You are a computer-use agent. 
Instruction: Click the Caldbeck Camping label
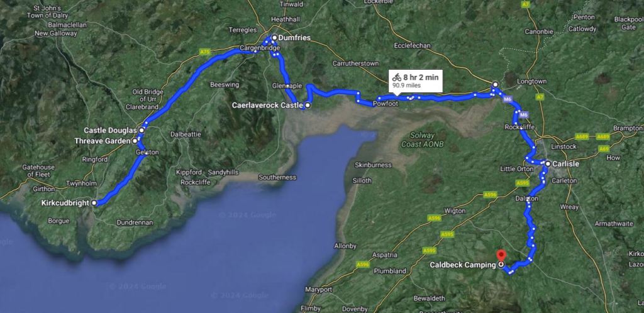pos(463,265)
